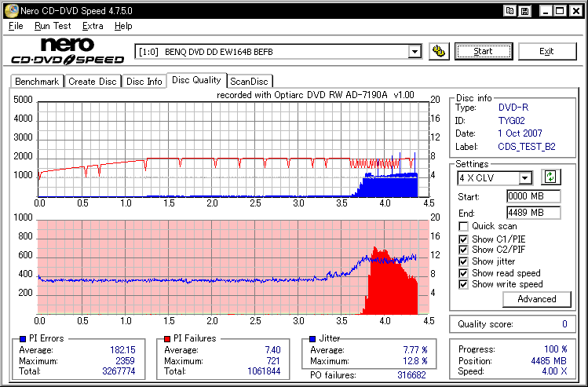
Task: Disable Show write speed checkbox
Action: click(x=463, y=284)
